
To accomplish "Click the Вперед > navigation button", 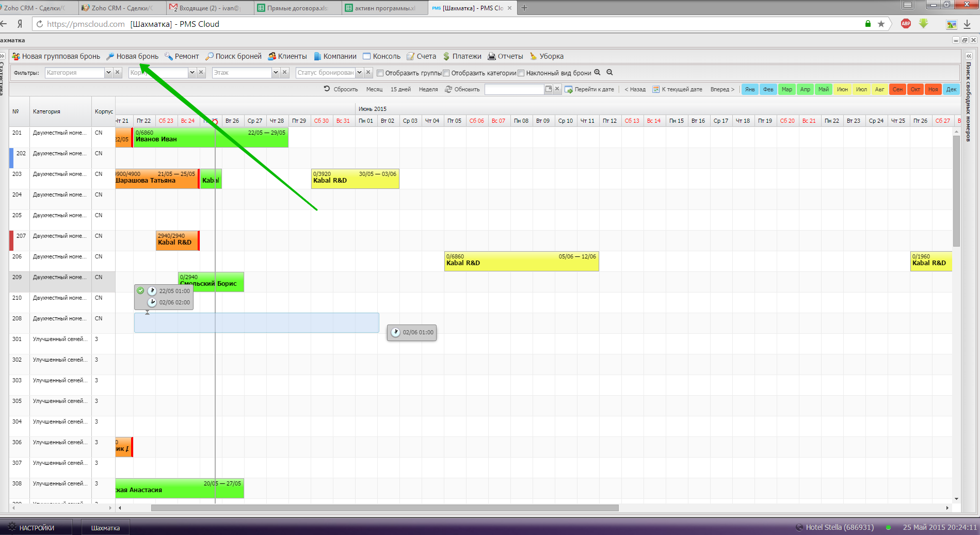I will pyautogui.click(x=722, y=89).
